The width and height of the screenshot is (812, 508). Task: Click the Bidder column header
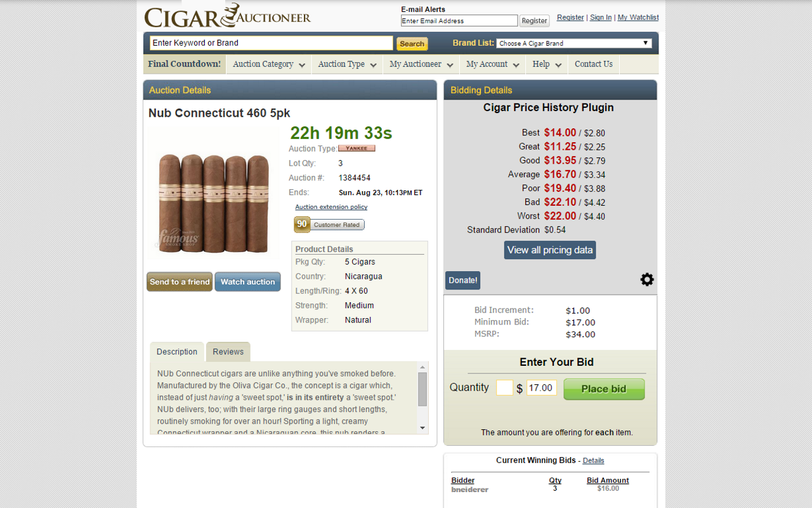click(462, 481)
